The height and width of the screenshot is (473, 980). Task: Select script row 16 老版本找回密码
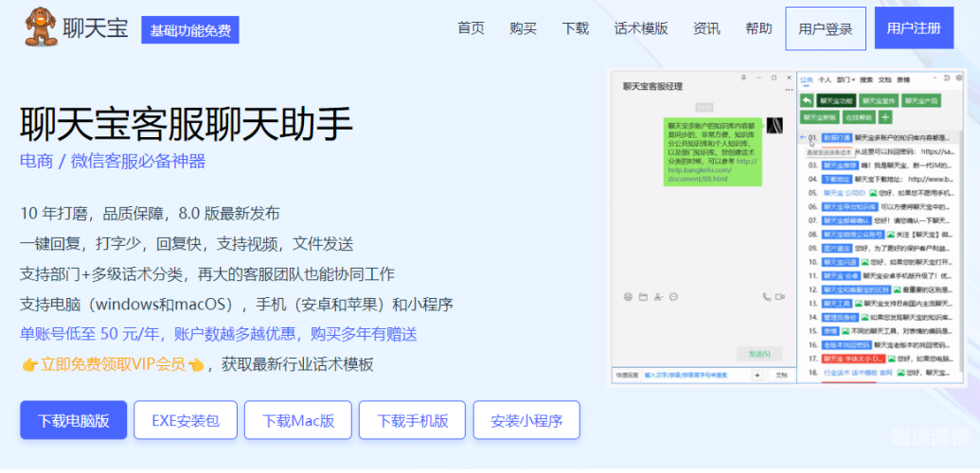click(882, 344)
